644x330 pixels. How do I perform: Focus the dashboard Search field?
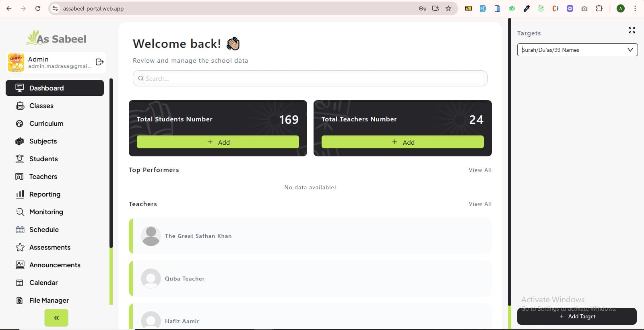click(310, 78)
